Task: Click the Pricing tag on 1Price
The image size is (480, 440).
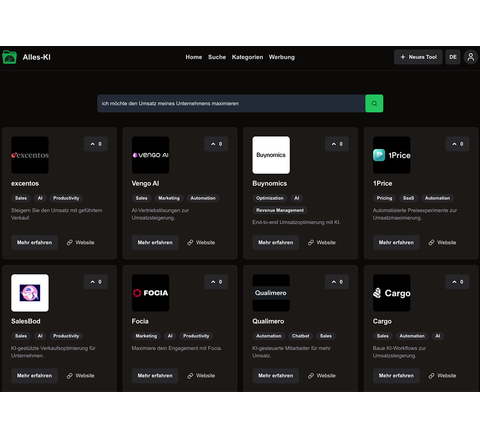Action: coord(384,198)
